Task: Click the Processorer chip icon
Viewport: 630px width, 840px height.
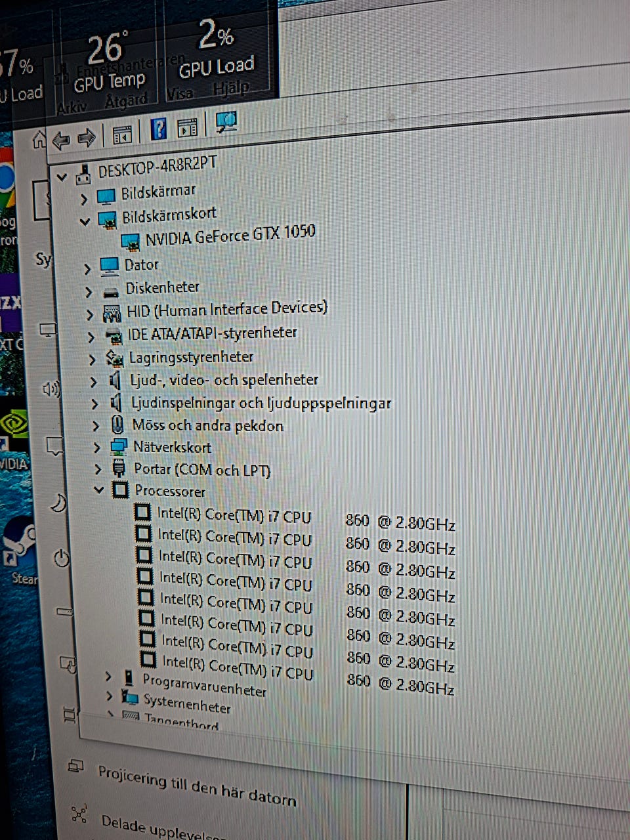Action: (x=121, y=490)
